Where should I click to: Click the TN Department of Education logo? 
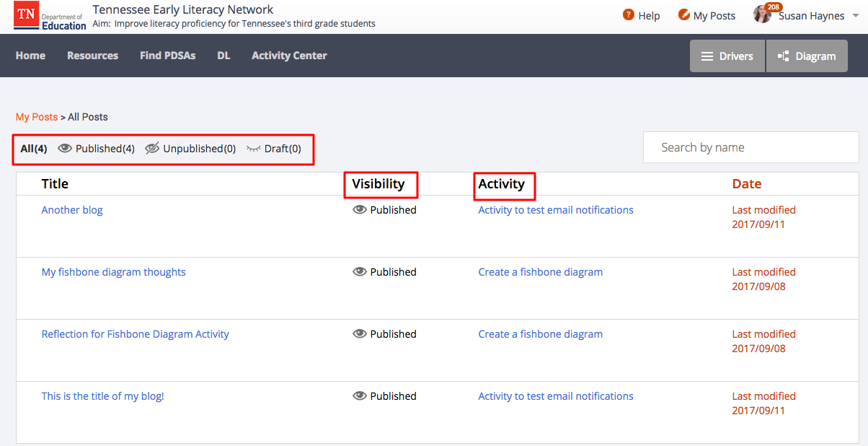[x=50, y=16]
